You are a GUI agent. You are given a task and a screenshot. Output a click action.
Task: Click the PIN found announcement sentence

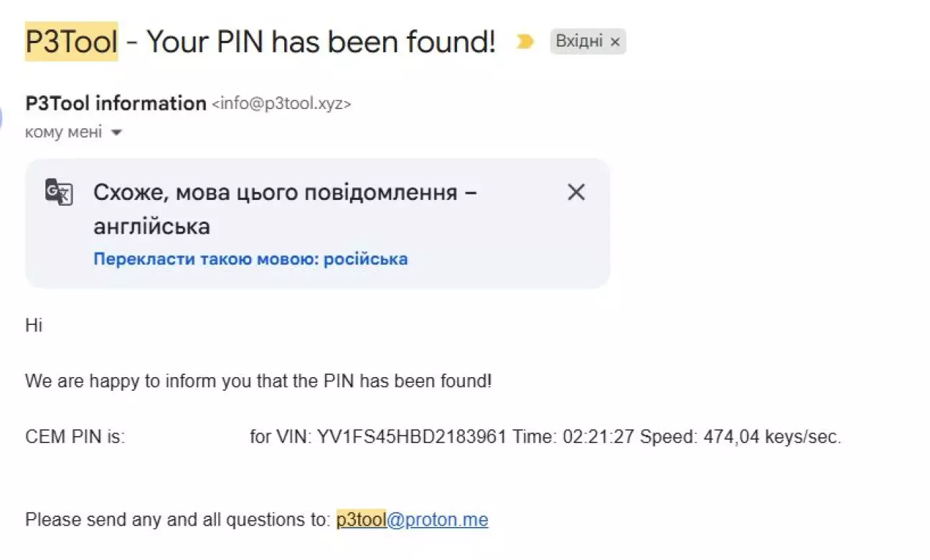pyautogui.click(x=258, y=381)
